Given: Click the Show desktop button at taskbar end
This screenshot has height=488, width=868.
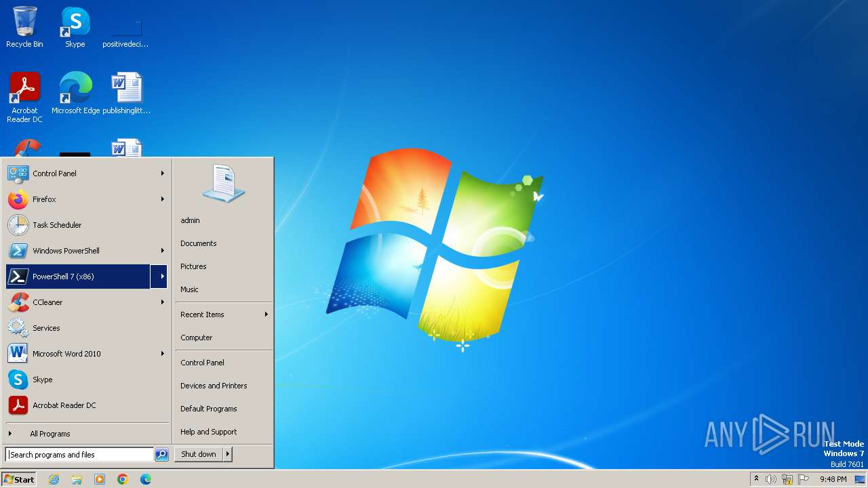Looking at the screenshot, I should (x=860, y=479).
